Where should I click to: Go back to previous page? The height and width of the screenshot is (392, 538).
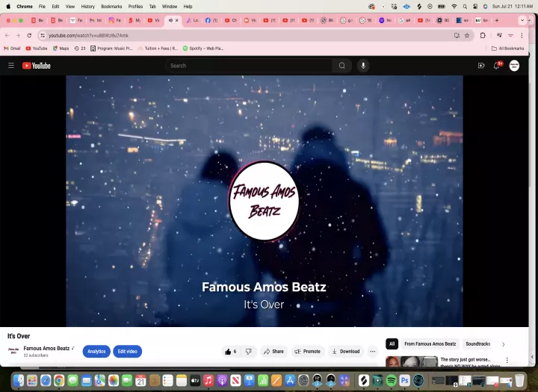pyautogui.click(x=7, y=35)
